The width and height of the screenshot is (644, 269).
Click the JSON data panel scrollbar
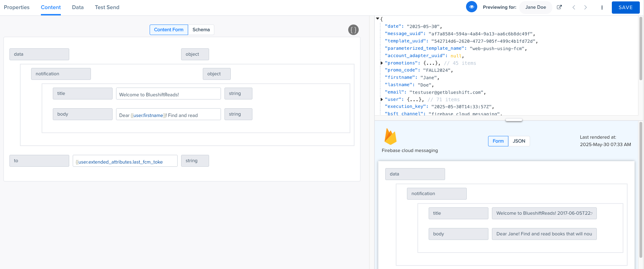point(641,48)
